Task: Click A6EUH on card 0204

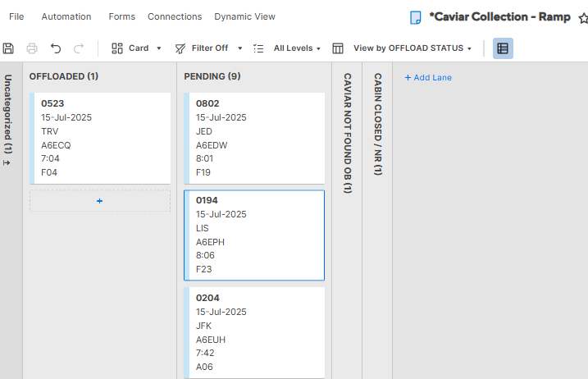Action: 211,340
